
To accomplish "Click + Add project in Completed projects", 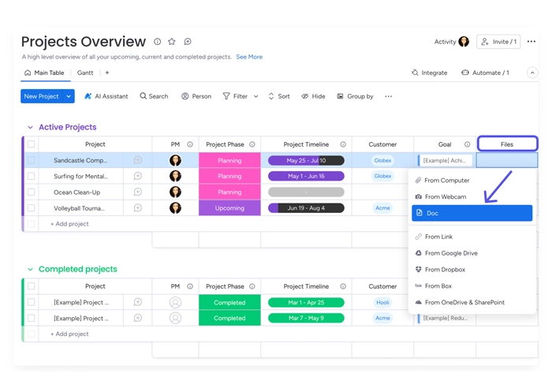I will point(69,334).
